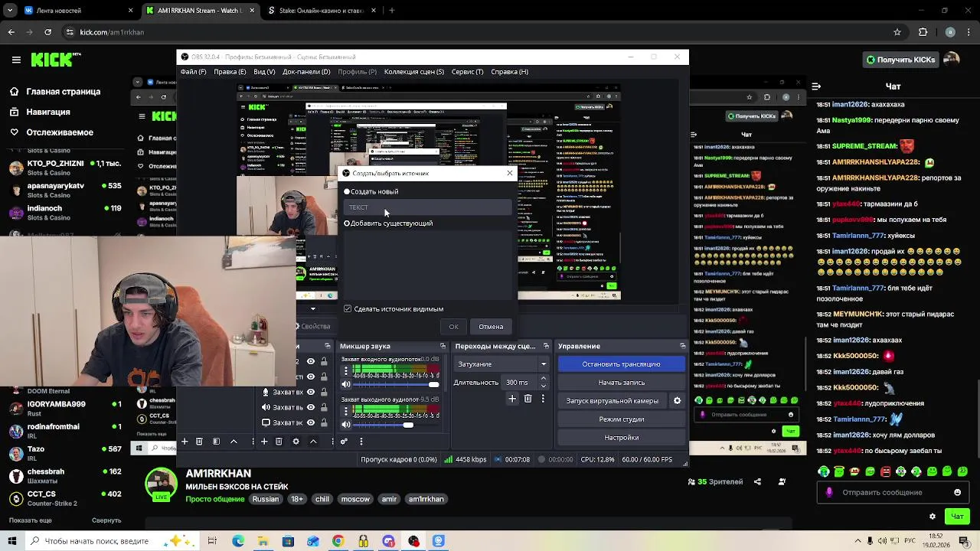Open Режим студии in OBS
This screenshot has width=980, height=551.
click(x=621, y=419)
